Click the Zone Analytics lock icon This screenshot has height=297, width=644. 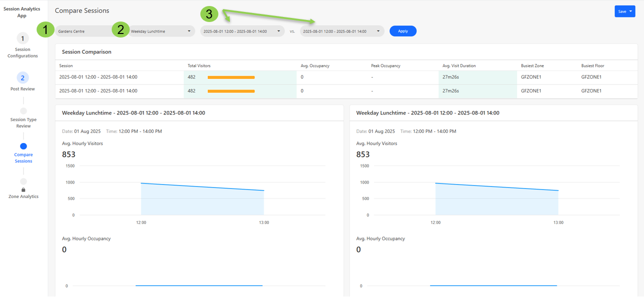click(x=24, y=190)
